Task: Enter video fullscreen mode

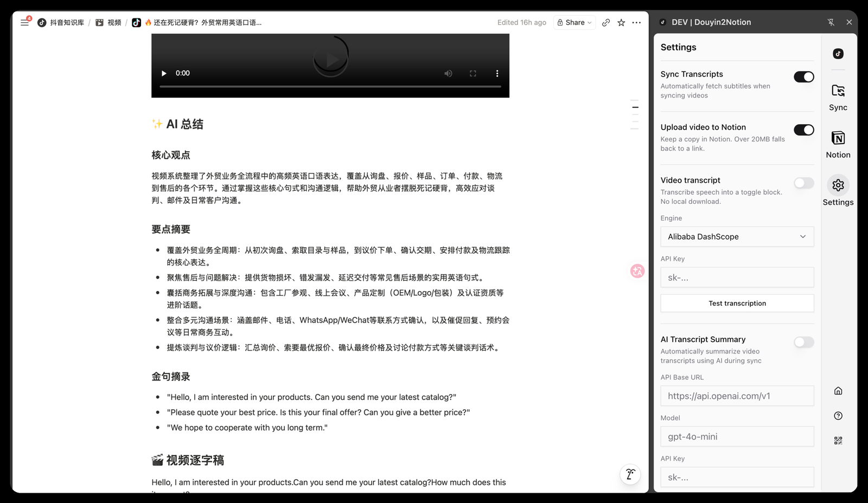Action: 473,73
